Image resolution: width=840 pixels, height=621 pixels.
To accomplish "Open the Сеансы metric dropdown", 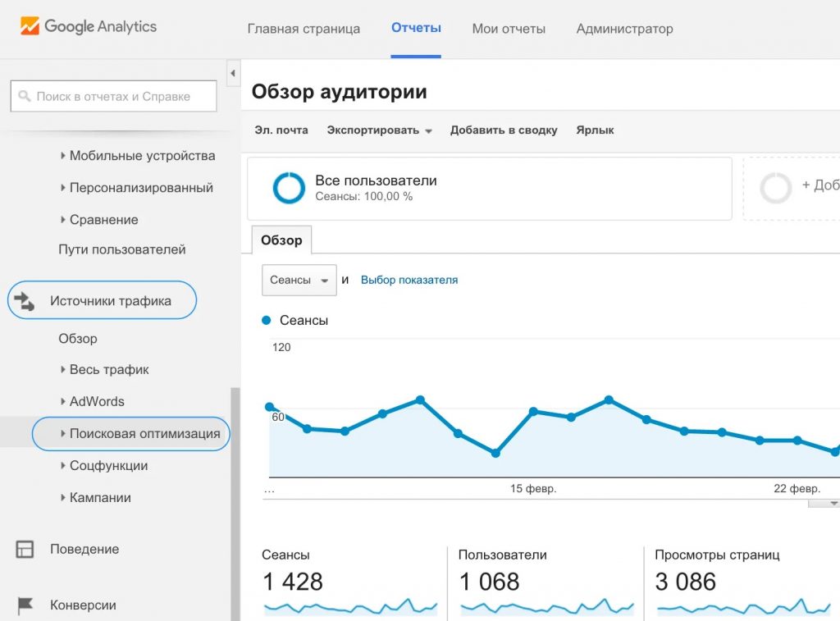I will [x=299, y=280].
